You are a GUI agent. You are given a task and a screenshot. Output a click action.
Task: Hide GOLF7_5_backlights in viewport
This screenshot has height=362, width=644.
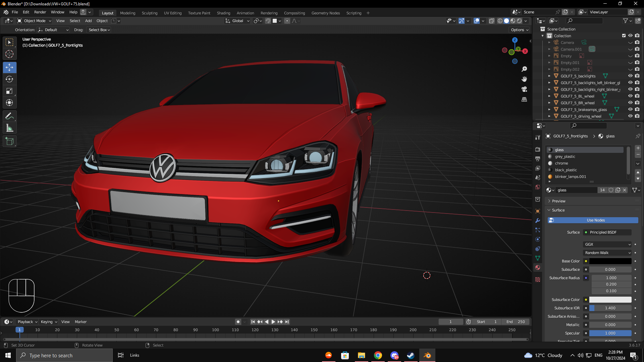630,76
